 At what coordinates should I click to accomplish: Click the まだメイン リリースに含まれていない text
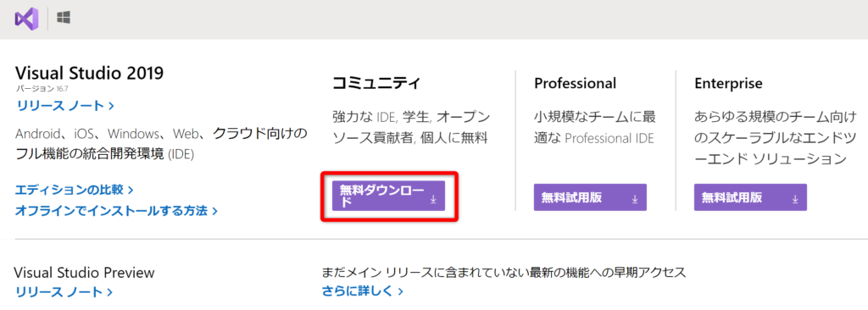504,273
